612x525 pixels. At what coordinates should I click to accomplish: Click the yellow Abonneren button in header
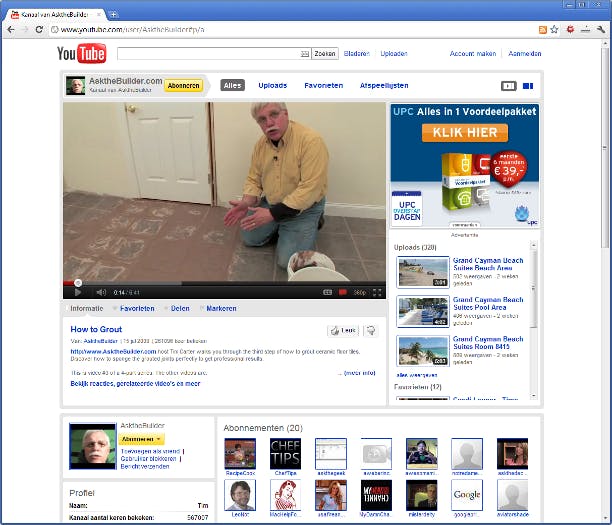pyautogui.click(x=183, y=85)
